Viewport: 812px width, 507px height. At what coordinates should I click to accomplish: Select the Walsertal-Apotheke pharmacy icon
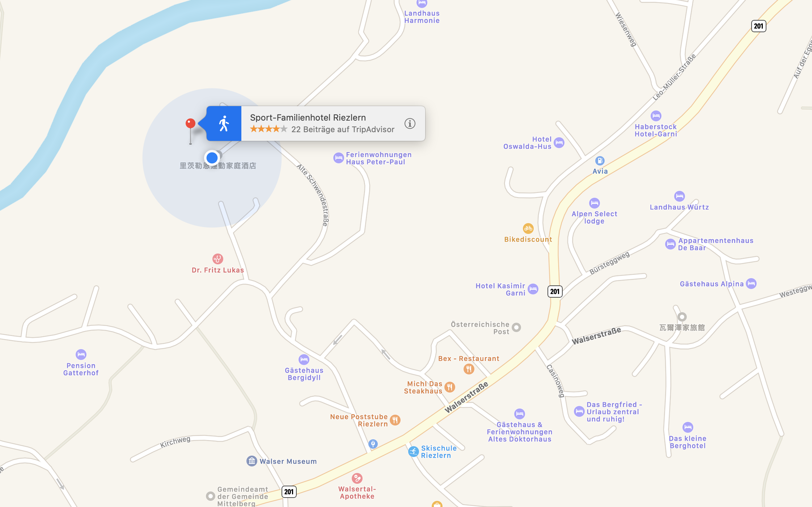pos(357,478)
